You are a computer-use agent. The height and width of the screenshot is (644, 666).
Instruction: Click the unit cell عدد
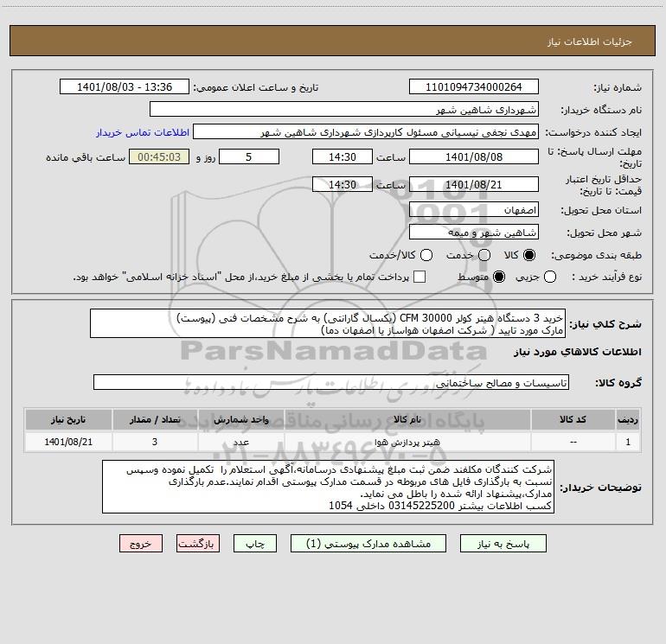(x=240, y=443)
